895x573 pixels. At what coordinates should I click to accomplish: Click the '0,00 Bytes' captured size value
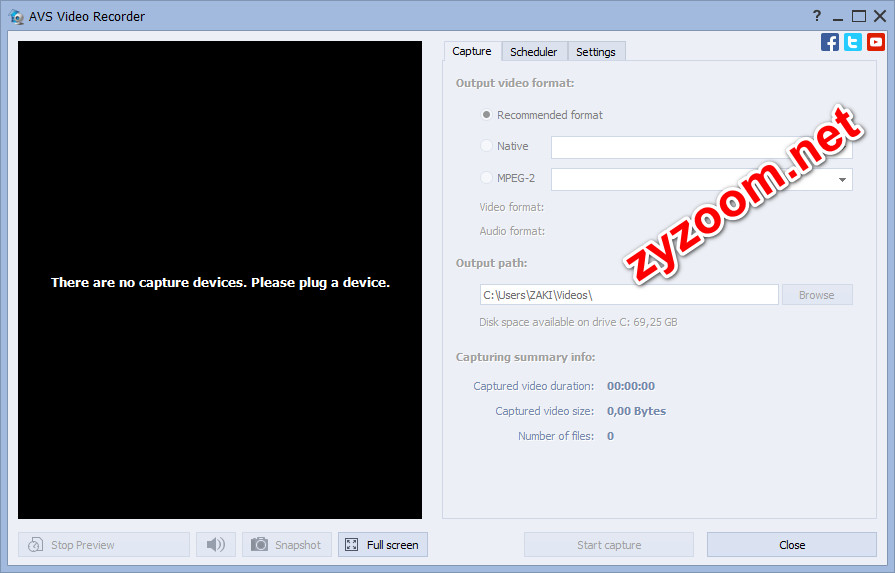[636, 411]
